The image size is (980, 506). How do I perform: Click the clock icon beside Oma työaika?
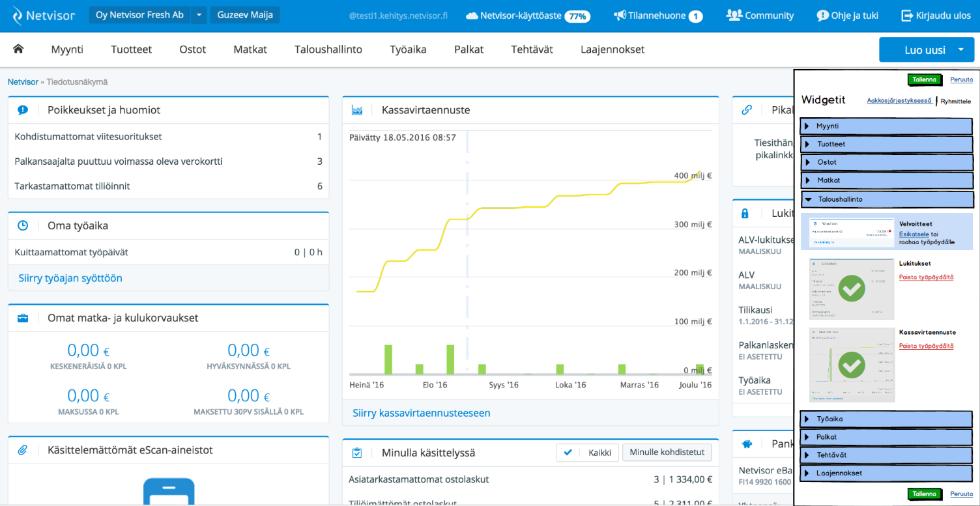(x=23, y=226)
